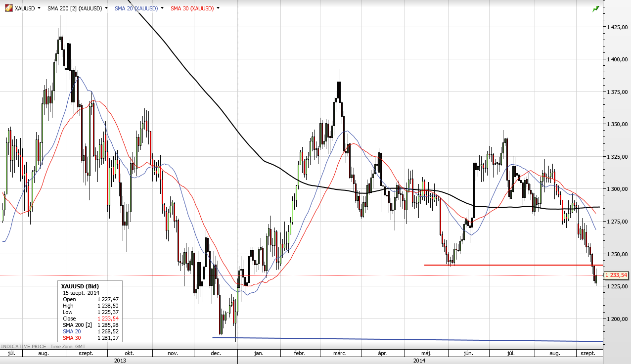
Task: Click the 1 275,00 price axis label
Action: coord(617,222)
